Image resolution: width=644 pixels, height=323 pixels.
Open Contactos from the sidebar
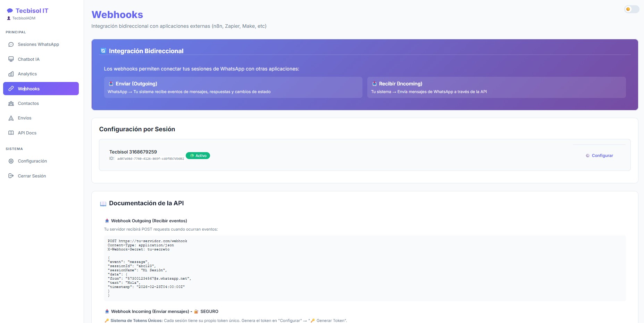pos(41,103)
